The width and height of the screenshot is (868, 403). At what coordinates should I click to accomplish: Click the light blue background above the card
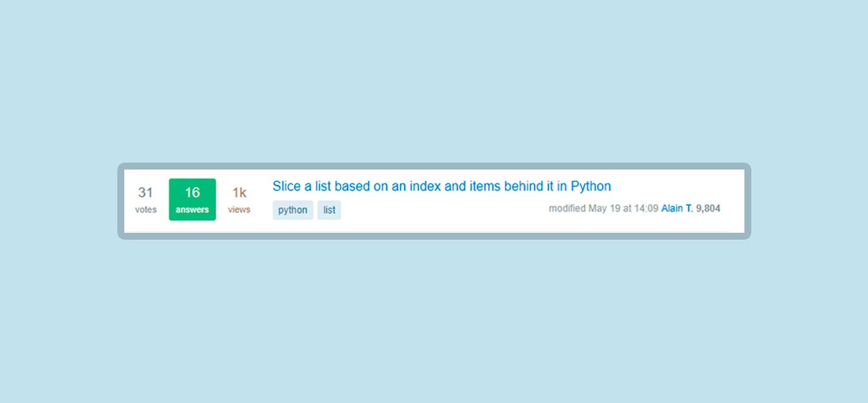(x=434, y=80)
